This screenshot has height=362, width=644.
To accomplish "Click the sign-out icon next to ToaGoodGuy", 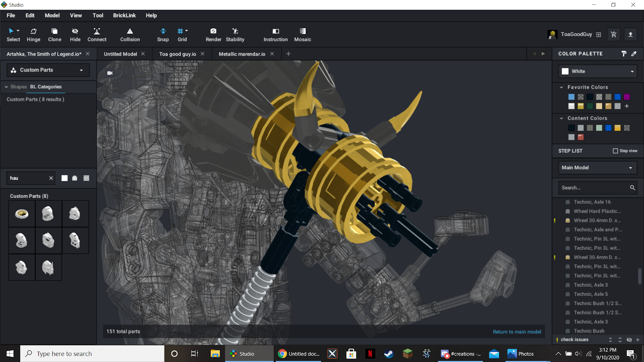I will click(599, 35).
